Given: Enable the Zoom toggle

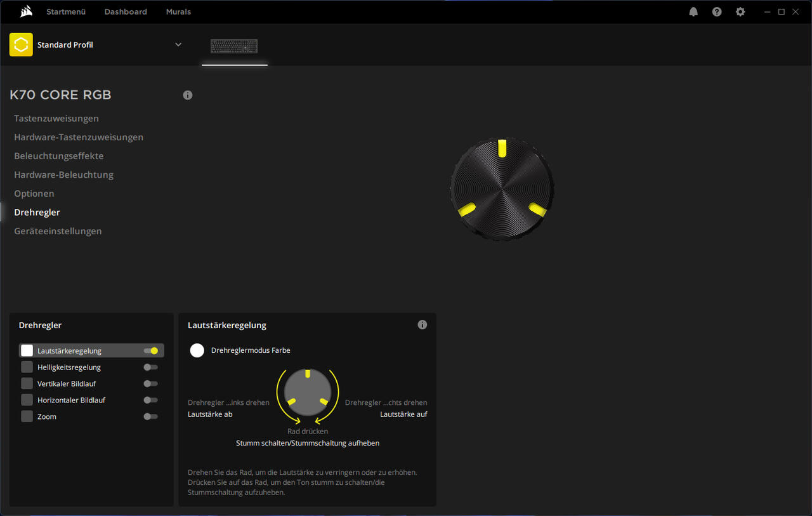Looking at the screenshot, I should click(x=151, y=416).
